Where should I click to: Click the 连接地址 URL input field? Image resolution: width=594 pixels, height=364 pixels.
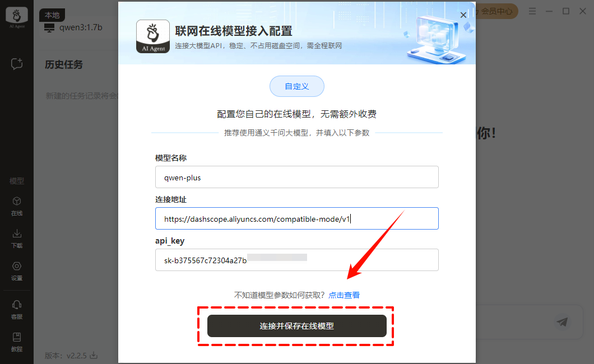(296, 218)
